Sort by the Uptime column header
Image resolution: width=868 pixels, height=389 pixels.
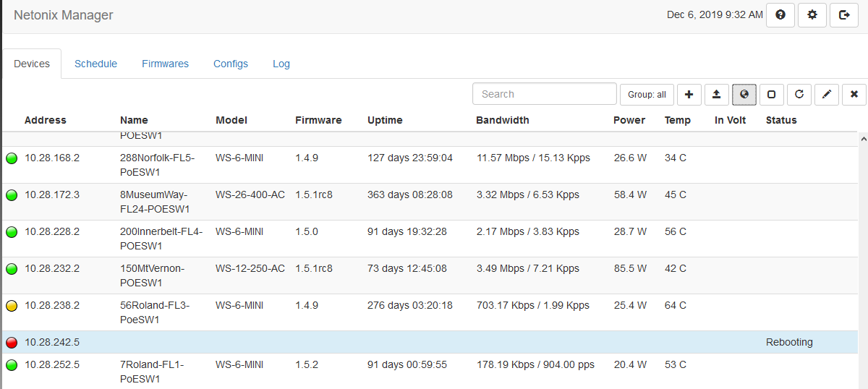pyautogui.click(x=385, y=120)
